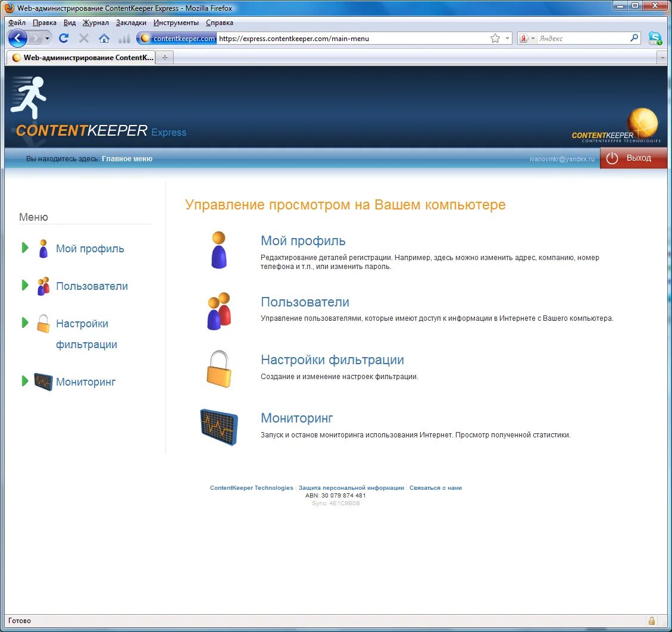The image size is (672, 632).
Task: Click the ContentKeeper Technologies globe logo
Action: pyautogui.click(x=616, y=125)
